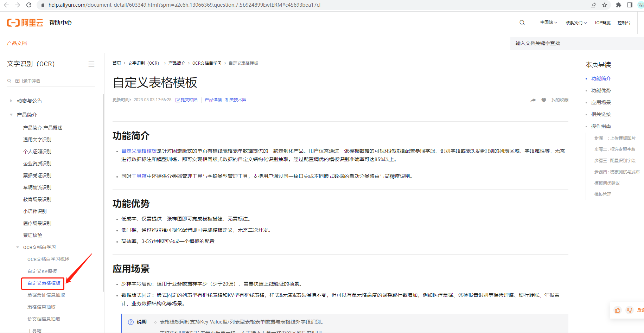Open 企业资质识别 in sidebar

[x=37, y=164]
